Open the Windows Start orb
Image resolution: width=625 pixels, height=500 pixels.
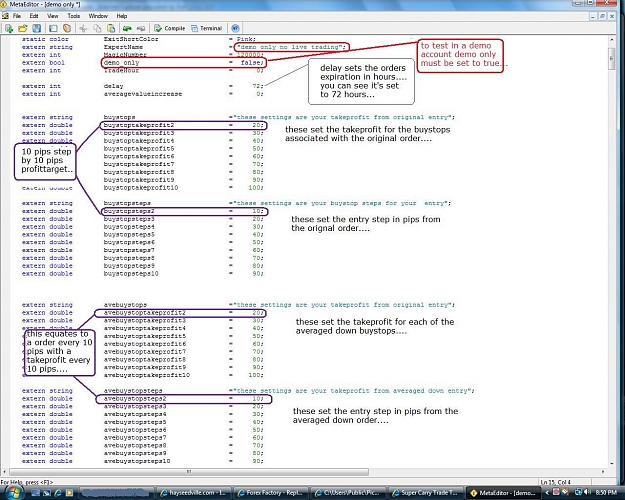click(x=14, y=492)
